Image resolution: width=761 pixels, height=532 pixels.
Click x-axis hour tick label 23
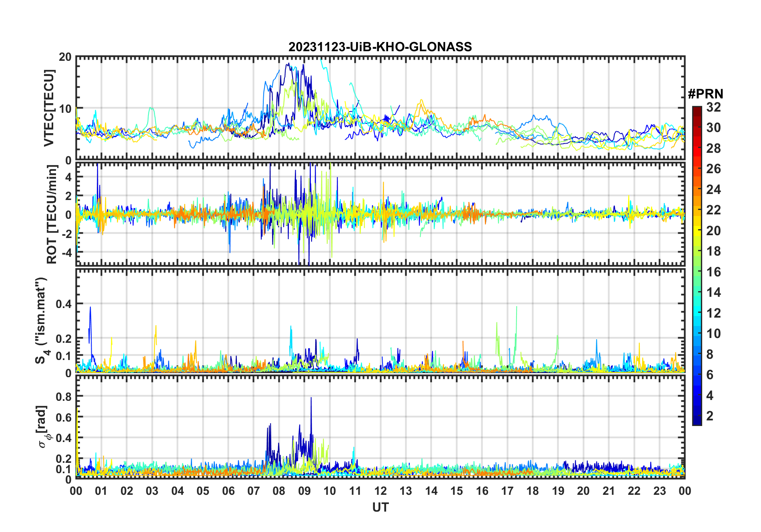[659, 491]
